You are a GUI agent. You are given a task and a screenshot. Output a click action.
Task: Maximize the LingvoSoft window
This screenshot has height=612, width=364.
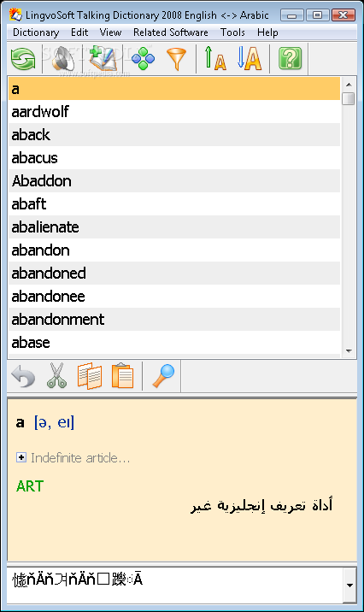coord(318,15)
